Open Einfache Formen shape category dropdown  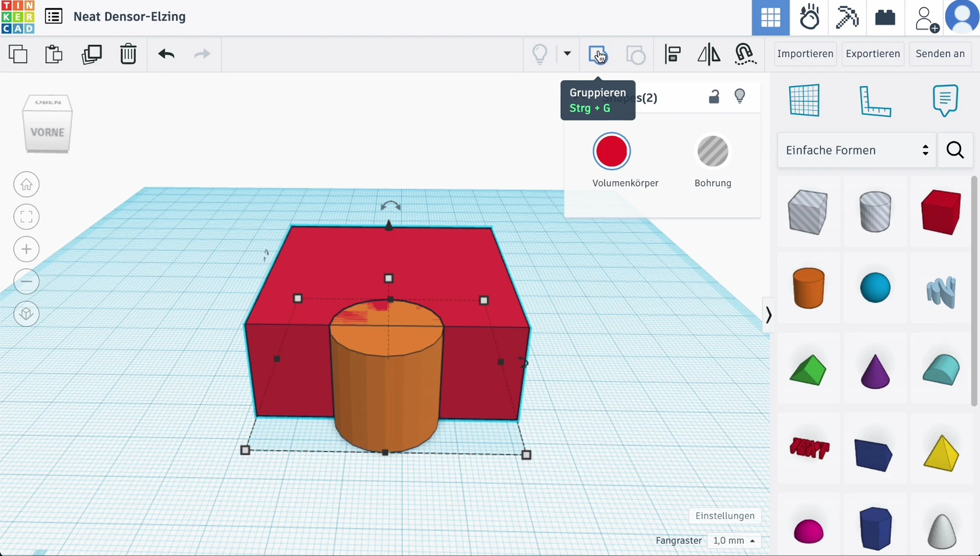856,150
